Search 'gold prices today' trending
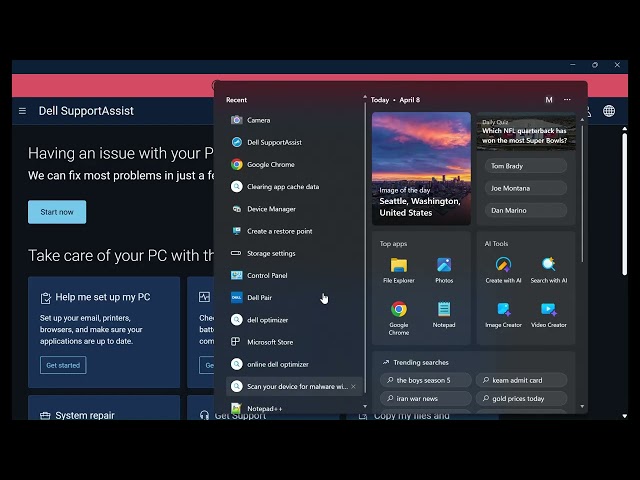The width and height of the screenshot is (640, 480). click(x=522, y=398)
